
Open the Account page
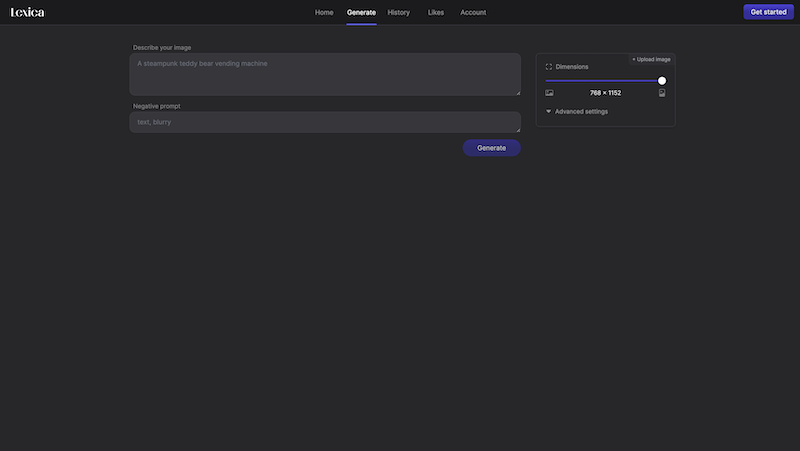(x=473, y=12)
